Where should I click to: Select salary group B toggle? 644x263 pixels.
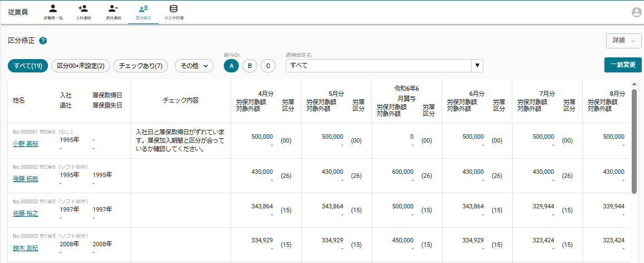(x=249, y=66)
